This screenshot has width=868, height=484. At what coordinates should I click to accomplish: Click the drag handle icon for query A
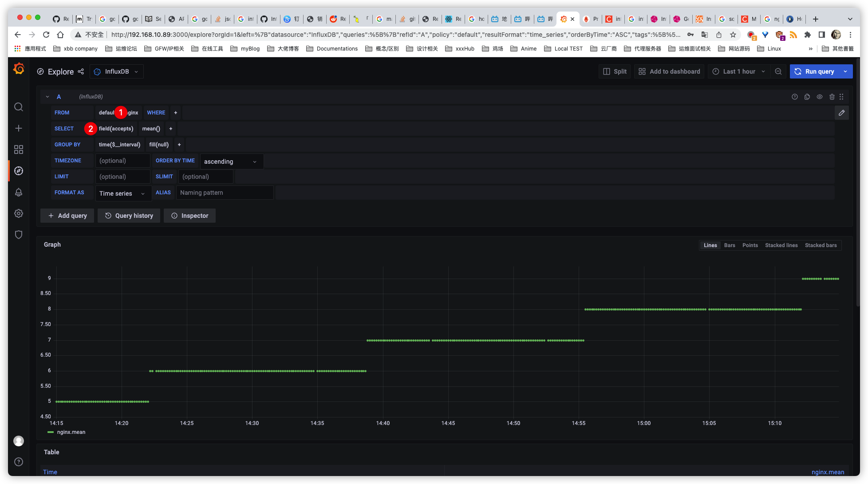pos(841,97)
